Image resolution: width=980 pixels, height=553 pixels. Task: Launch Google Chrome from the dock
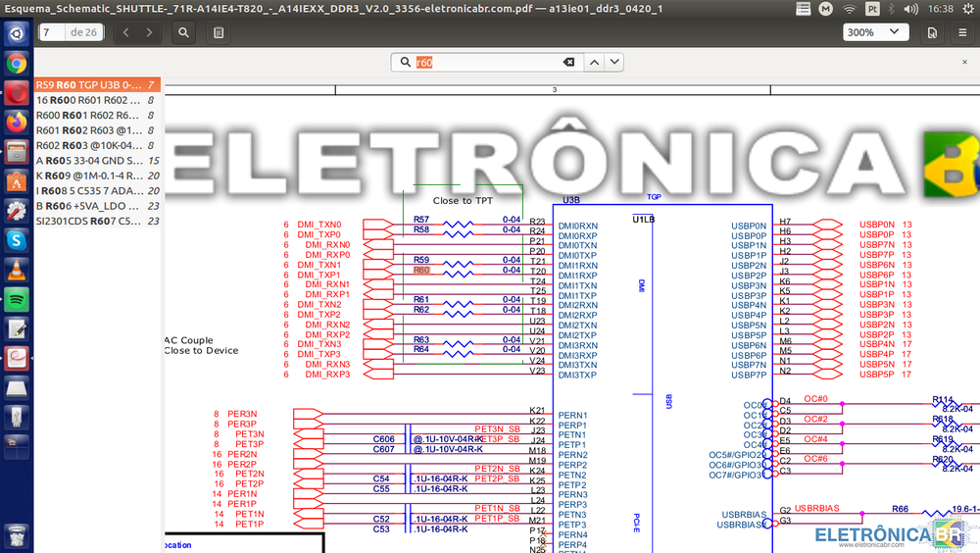(17, 64)
